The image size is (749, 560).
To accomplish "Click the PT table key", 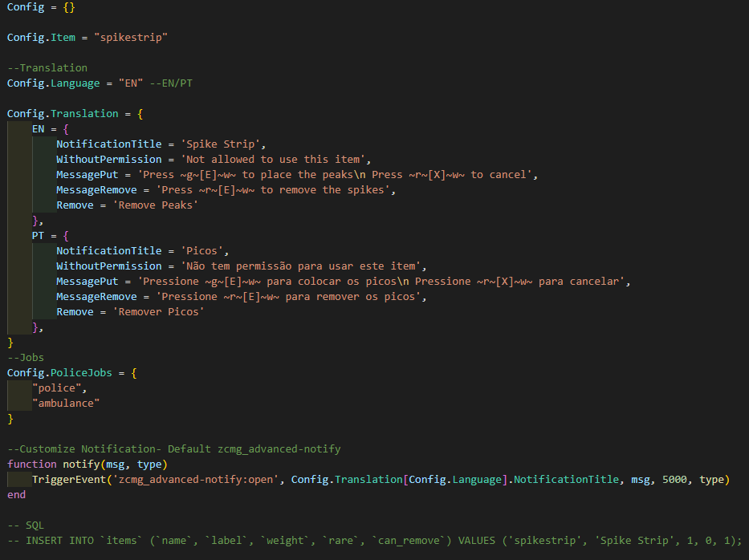I will 39,236.
